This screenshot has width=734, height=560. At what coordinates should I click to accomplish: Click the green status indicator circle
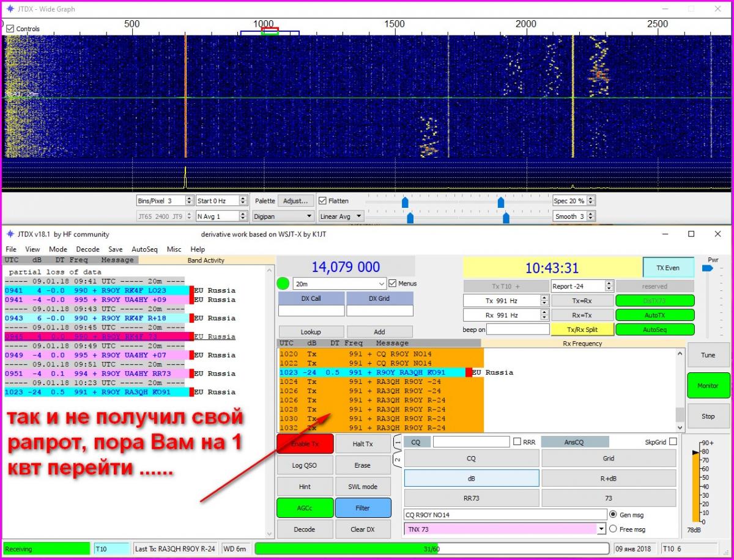pos(283,283)
